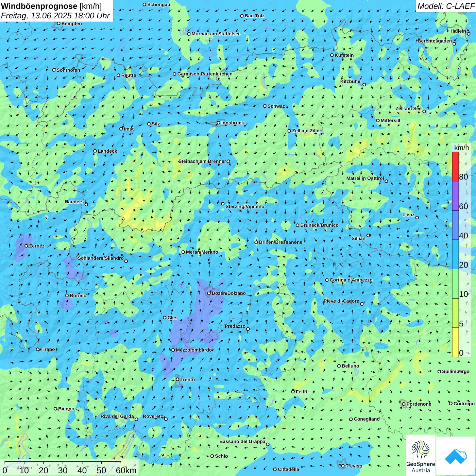Click the Zell am See label
This screenshot has height=476, width=476.
(408, 108)
